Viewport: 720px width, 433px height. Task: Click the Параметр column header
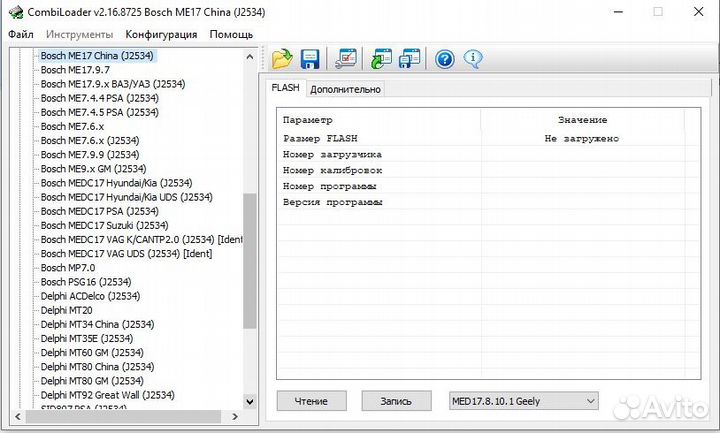tap(379, 120)
